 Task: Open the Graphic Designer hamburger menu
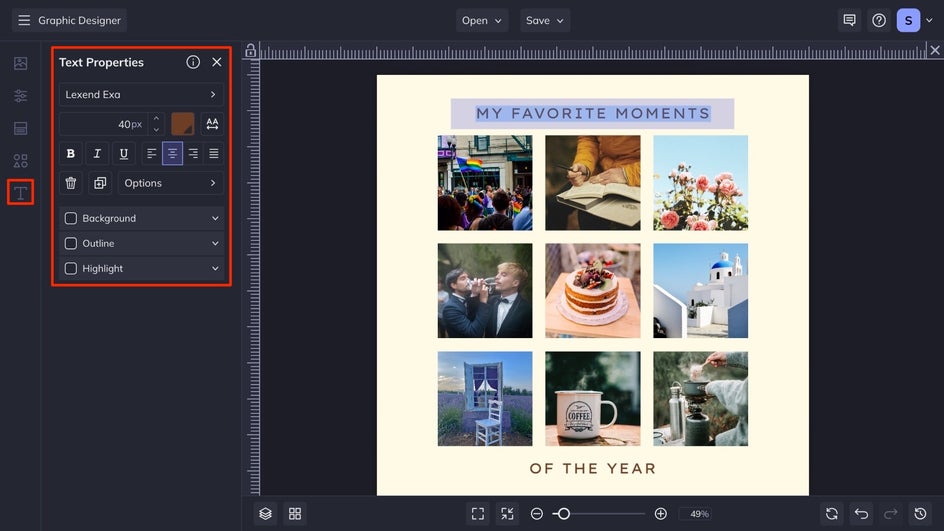[x=24, y=20]
